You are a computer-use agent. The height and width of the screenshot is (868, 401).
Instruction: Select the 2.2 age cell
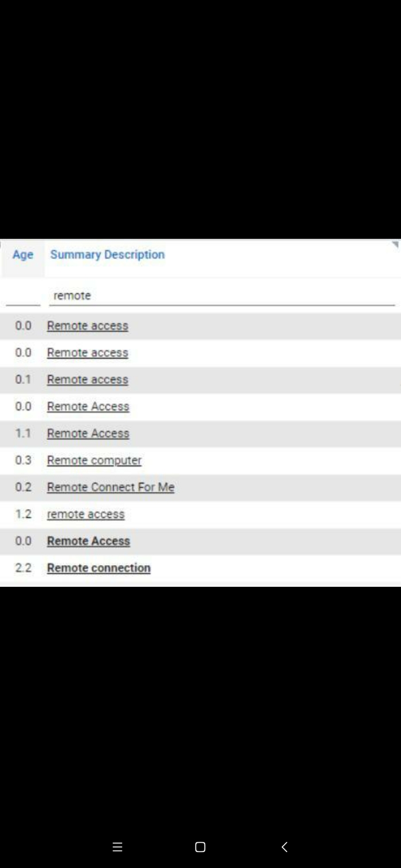click(23, 568)
